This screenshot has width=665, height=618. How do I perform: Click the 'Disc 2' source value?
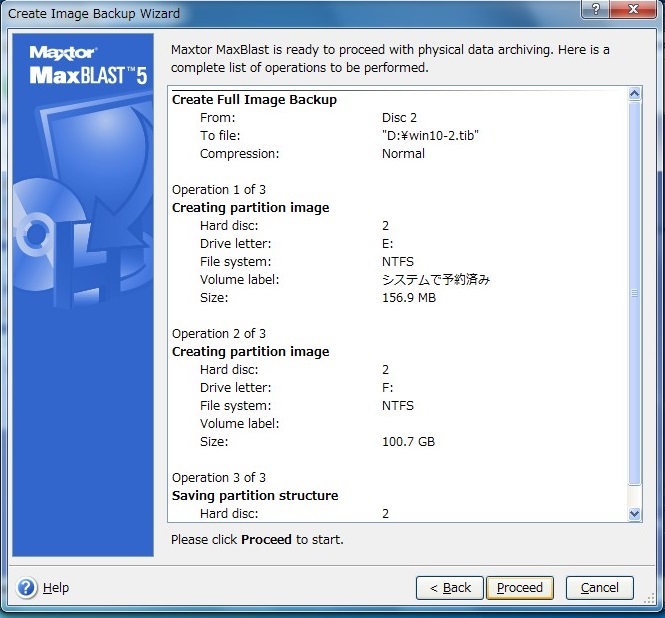(399, 117)
